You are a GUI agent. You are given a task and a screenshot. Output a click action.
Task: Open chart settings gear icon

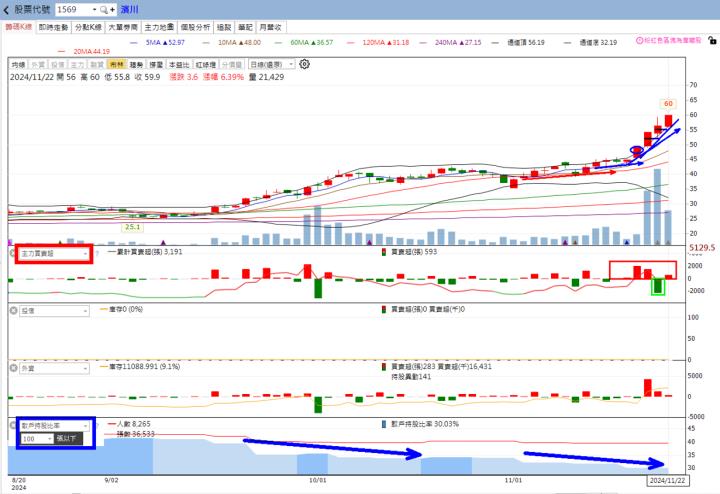pyautogui.click(x=304, y=63)
